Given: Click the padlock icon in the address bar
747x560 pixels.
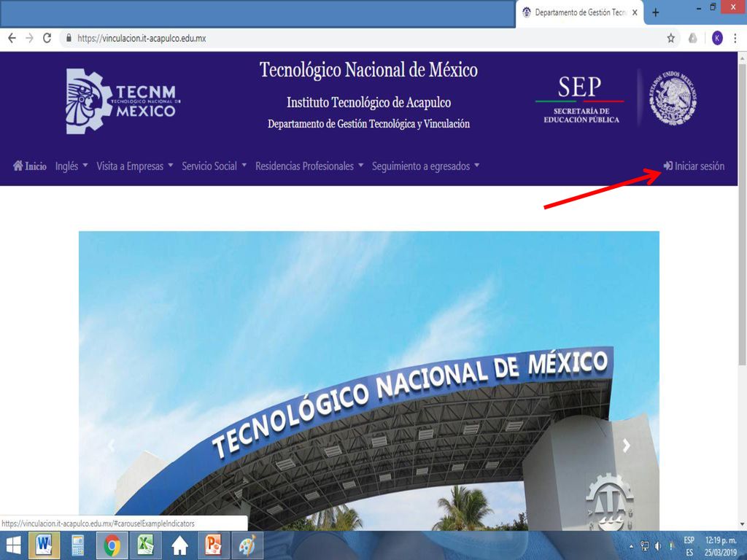Looking at the screenshot, I should click(69, 38).
